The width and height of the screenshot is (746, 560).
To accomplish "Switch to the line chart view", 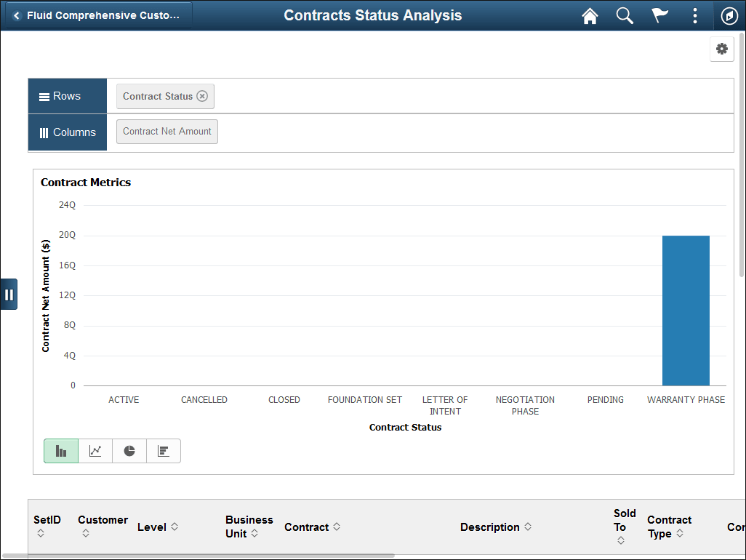I will [95, 450].
